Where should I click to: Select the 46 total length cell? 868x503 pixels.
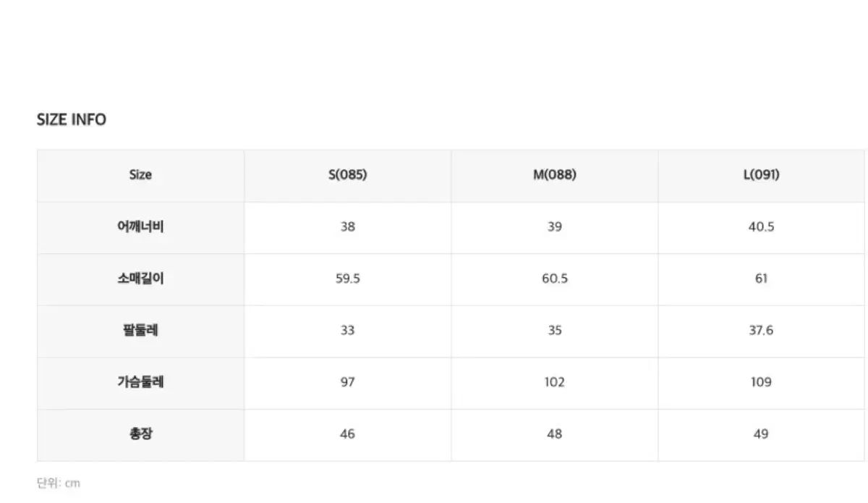pyautogui.click(x=347, y=434)
